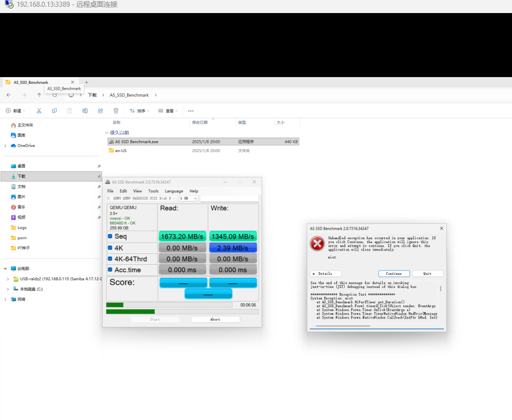This screenshot has width=512, height=420.
Task: Click the Share icon in Explorer toolbar
Action: click(100, 111)
